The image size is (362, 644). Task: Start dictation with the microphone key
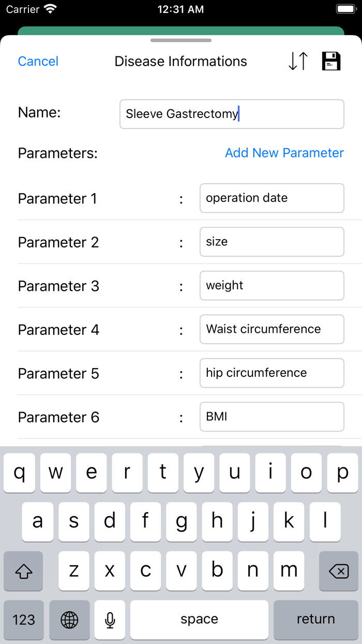coord(110,620)
